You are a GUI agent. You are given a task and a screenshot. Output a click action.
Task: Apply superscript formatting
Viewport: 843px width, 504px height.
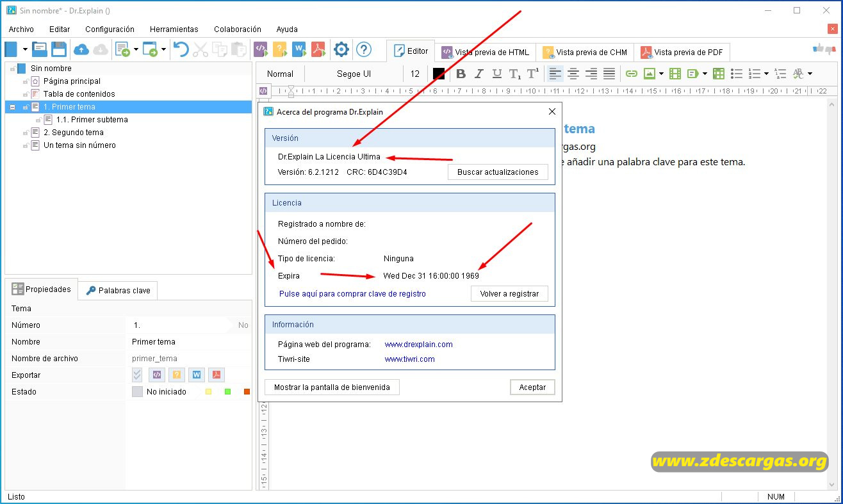(532, 74)
